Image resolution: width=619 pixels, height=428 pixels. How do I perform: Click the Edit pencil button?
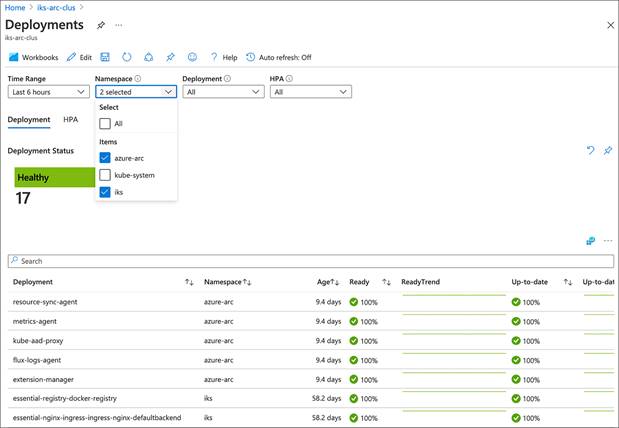tap(79, 57)
